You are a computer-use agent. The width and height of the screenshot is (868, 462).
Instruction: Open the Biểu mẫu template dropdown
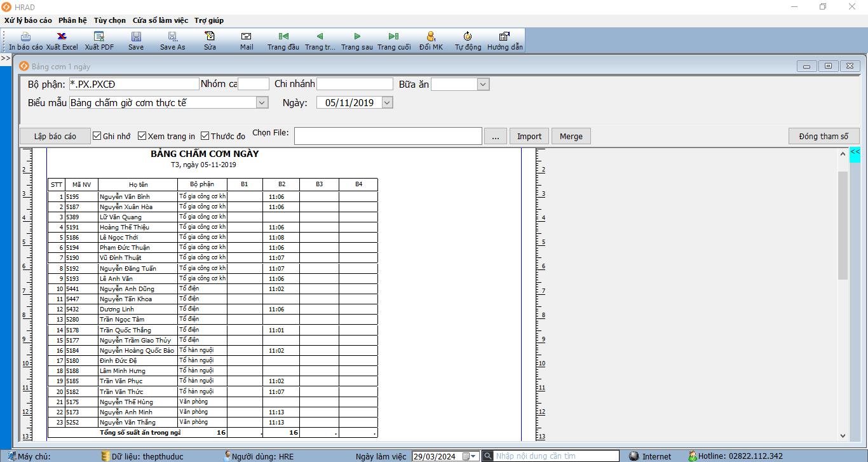coord(262,102)
